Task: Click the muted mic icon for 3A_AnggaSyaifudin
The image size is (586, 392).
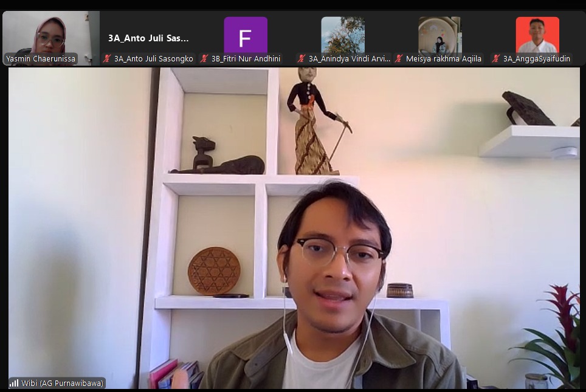Action: click(496, 59)
